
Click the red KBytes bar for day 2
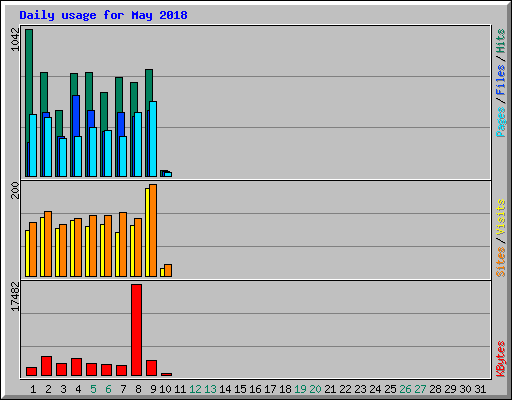[x=46, y=366]
